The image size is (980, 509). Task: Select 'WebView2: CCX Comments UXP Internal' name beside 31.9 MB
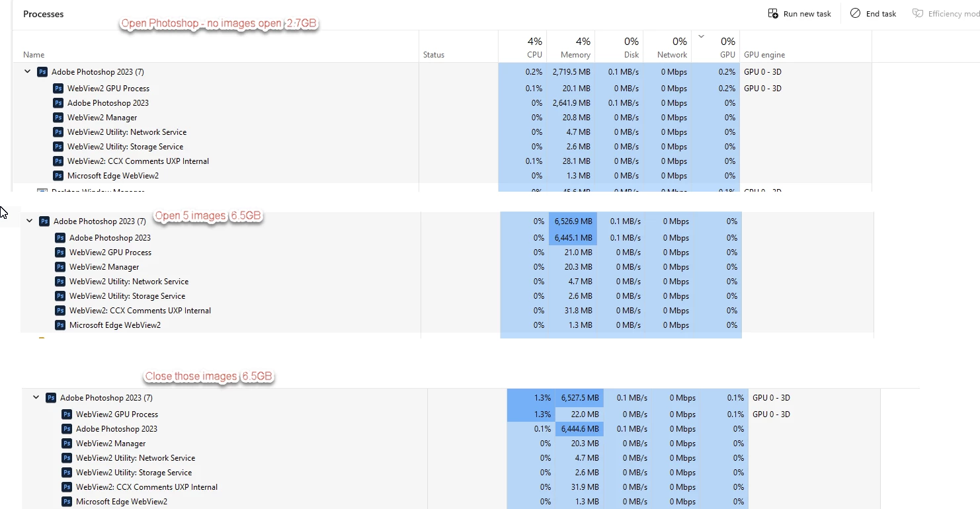point(147,487)
